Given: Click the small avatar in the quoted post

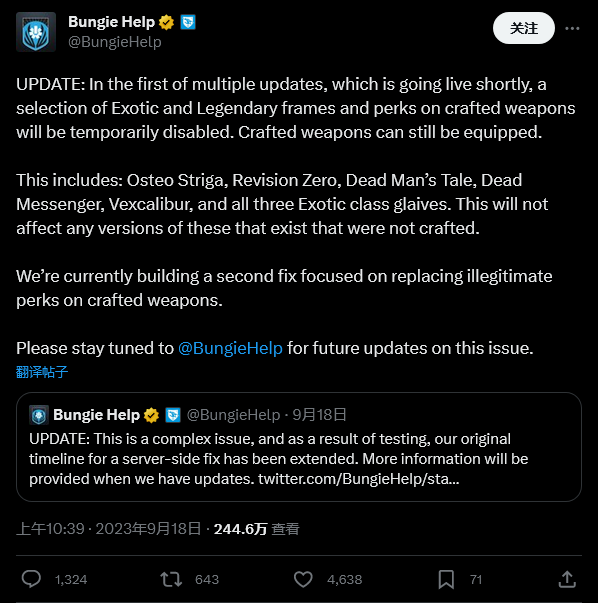Looking at the screenshot, I should [39, 415].
